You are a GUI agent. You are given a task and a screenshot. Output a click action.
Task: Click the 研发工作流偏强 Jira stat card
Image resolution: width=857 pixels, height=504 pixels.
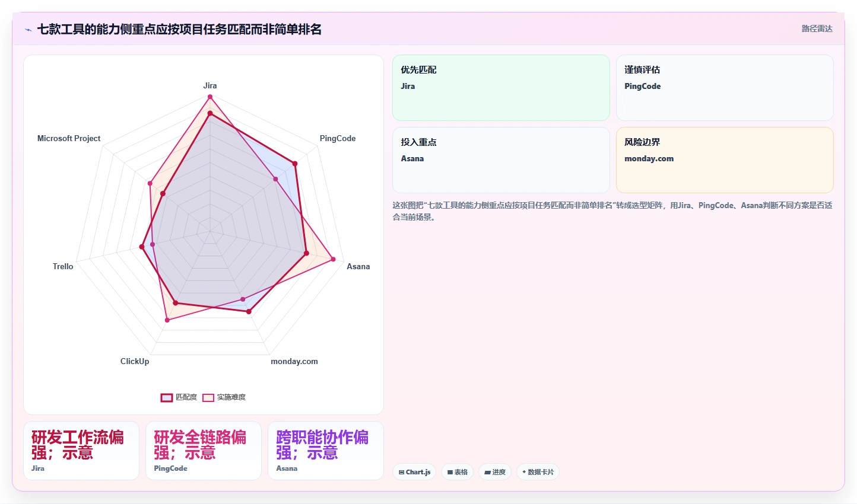(81, 451)
